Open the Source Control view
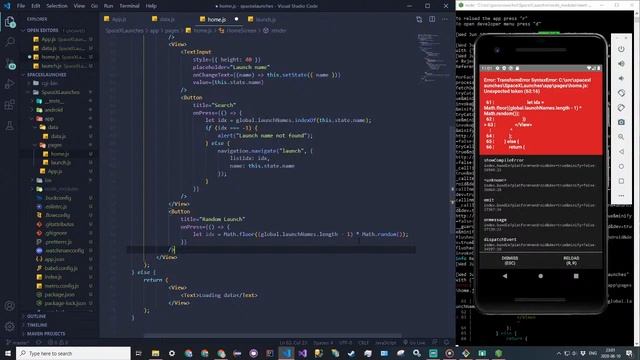The width and height of the screenshot is (640, 360). (x=10, y=63)
